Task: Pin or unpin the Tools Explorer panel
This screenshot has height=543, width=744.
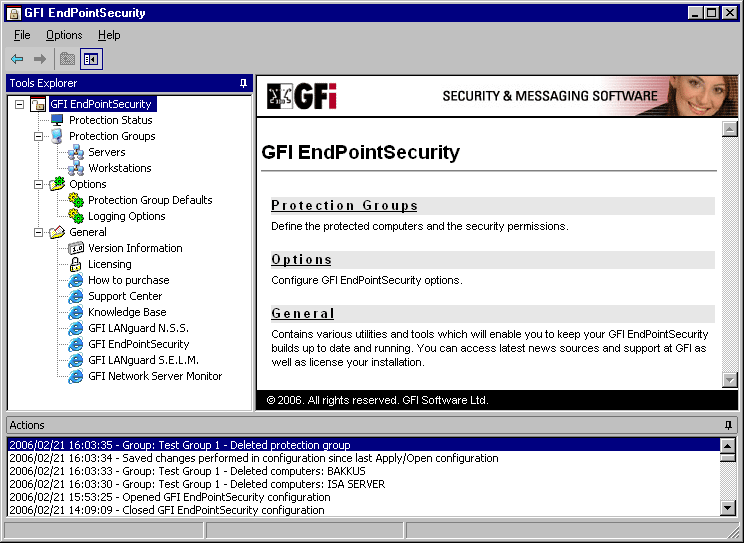Action: (x=243, y=83)
